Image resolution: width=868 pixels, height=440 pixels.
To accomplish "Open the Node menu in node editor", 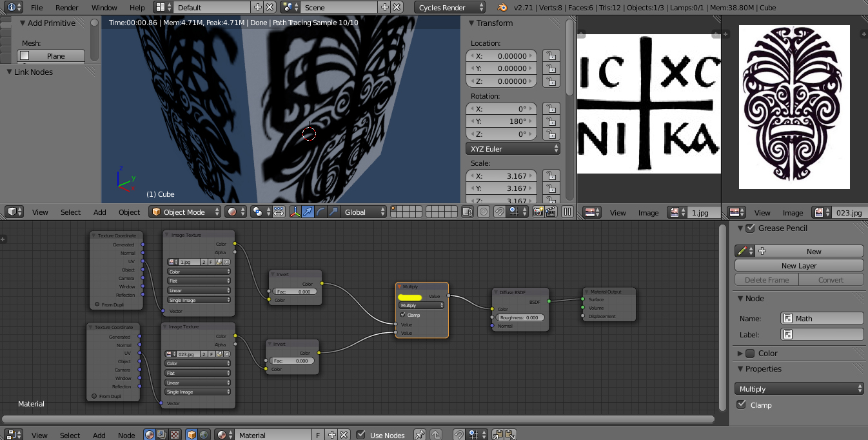I will [x=126, y=435].
